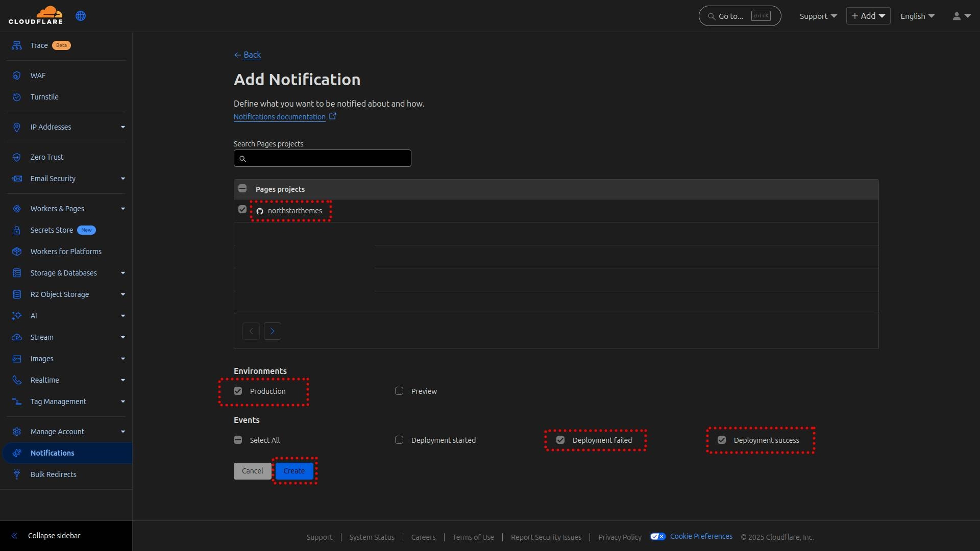
Task: Open the Notifications documentation link
Action: (x=280, y=117)
